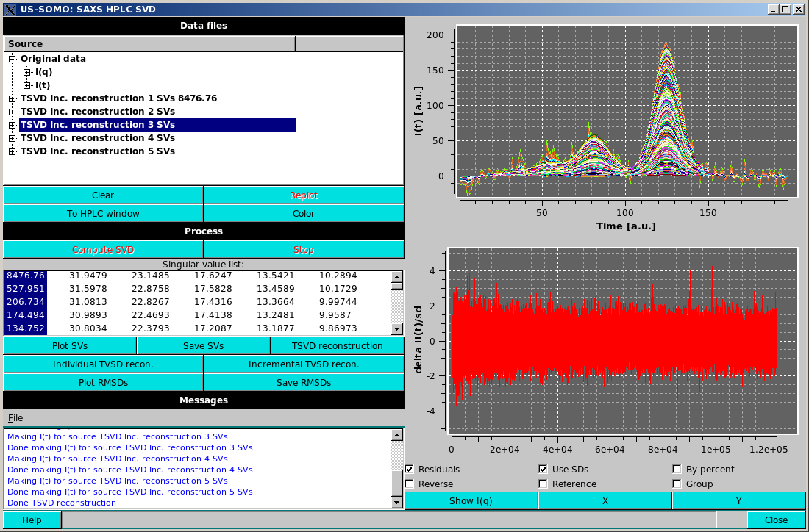
Task: Open the To HPLC window
Action: tap(103, 213)
